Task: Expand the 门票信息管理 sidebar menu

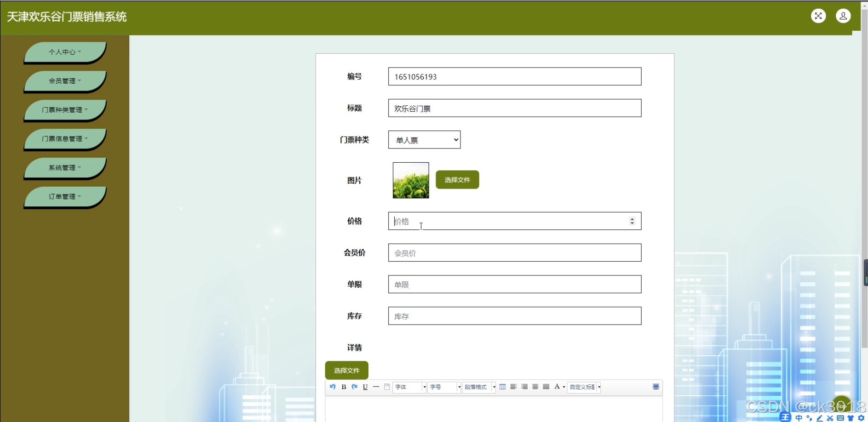Action: pos(65,139)
